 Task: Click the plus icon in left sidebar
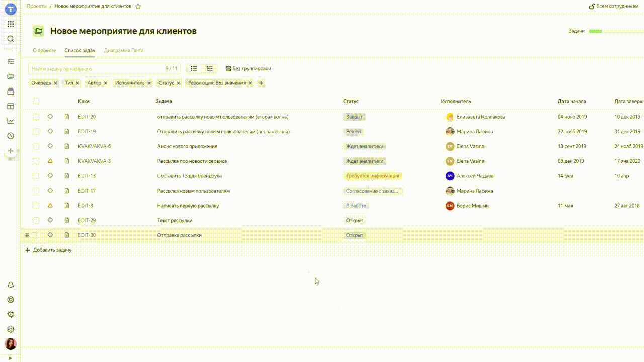tap(11, 151)
